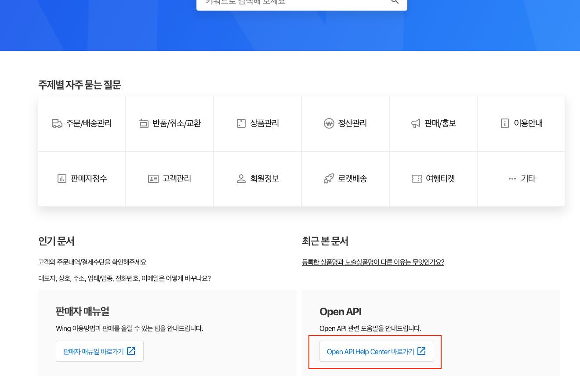This screenshot has height=392, width=580.
Task: Select the 상품관리 package icon
Action: 241,123
